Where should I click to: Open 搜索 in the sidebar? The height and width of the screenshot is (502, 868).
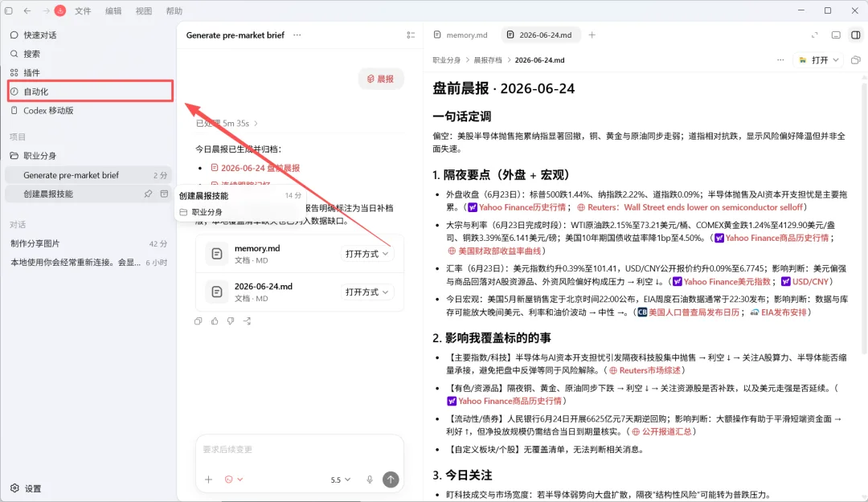(x=90, y=54)
